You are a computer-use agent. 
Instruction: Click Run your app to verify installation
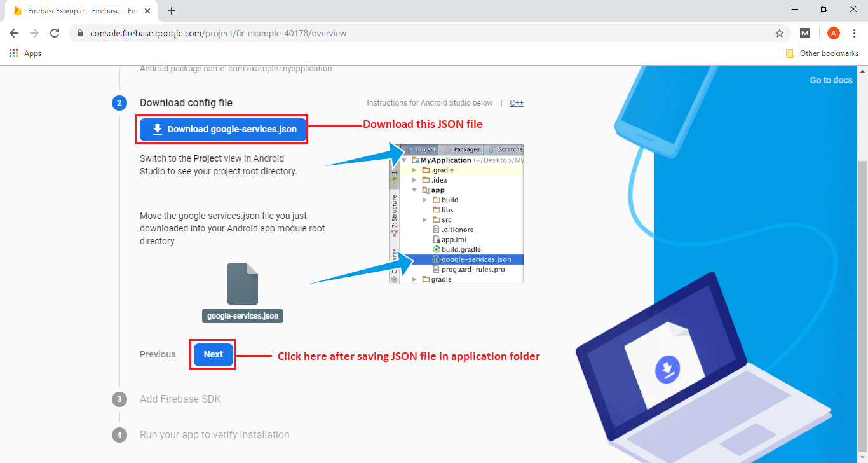(x=215, y=435)
